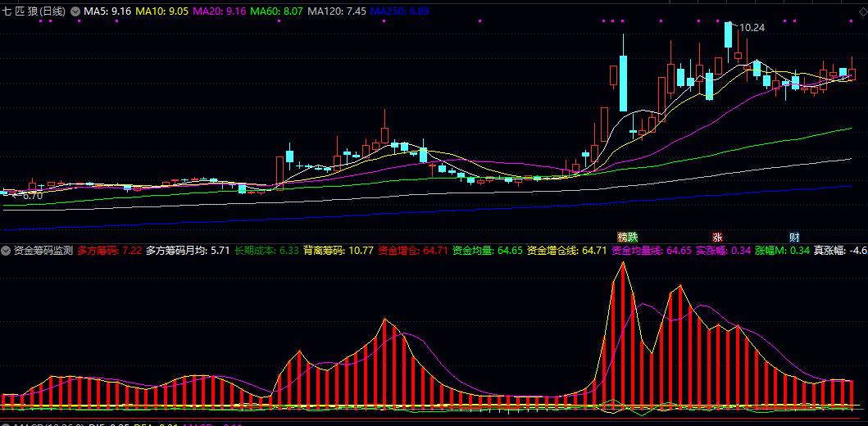Click the 10.24 high price annotation
The height and width of the screenshot is (426, 868).
point(752,28)
